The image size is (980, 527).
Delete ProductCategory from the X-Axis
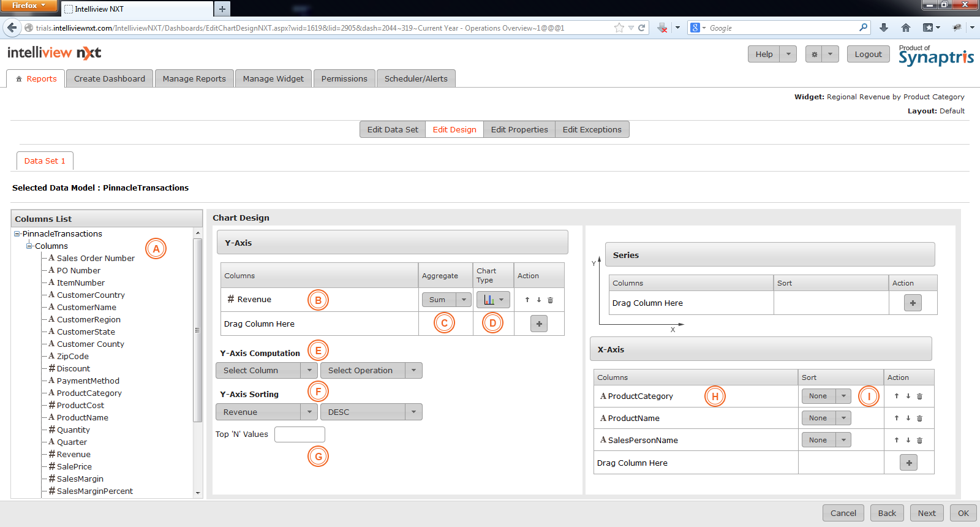(919, 396)
